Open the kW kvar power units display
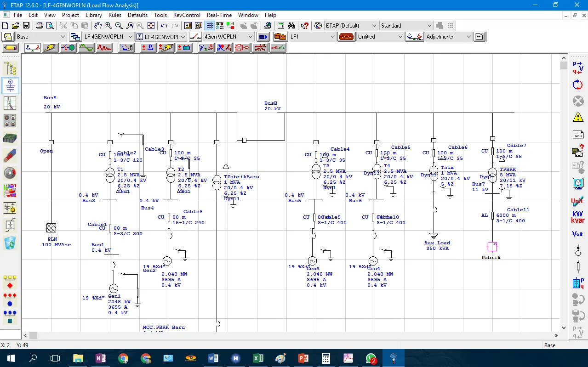This screenshot has height=367, width=588. point(578,217)
